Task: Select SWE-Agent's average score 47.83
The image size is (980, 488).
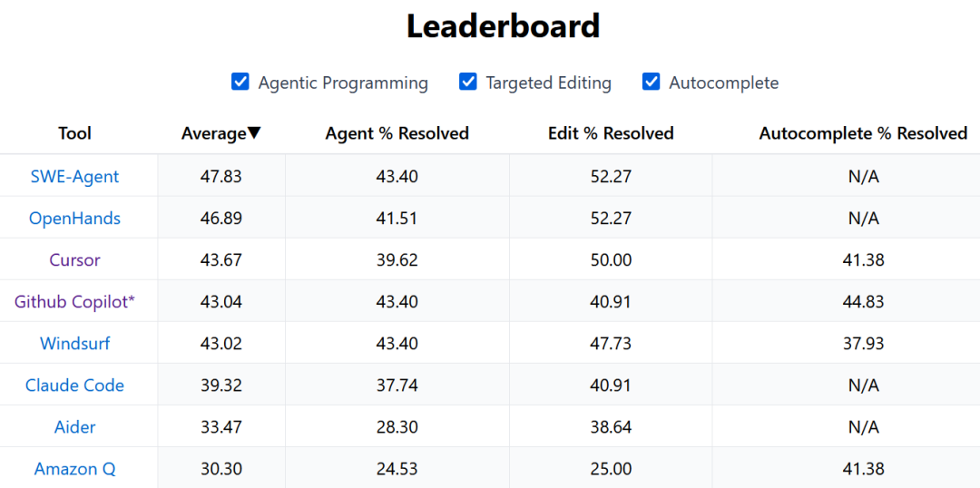Action: click(221, 177)
